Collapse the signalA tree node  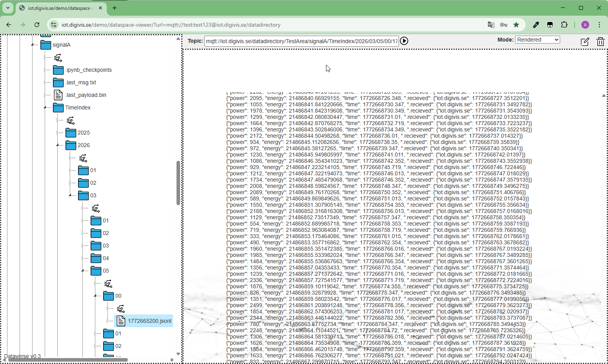pyautogui.click(x=33, y=45)
